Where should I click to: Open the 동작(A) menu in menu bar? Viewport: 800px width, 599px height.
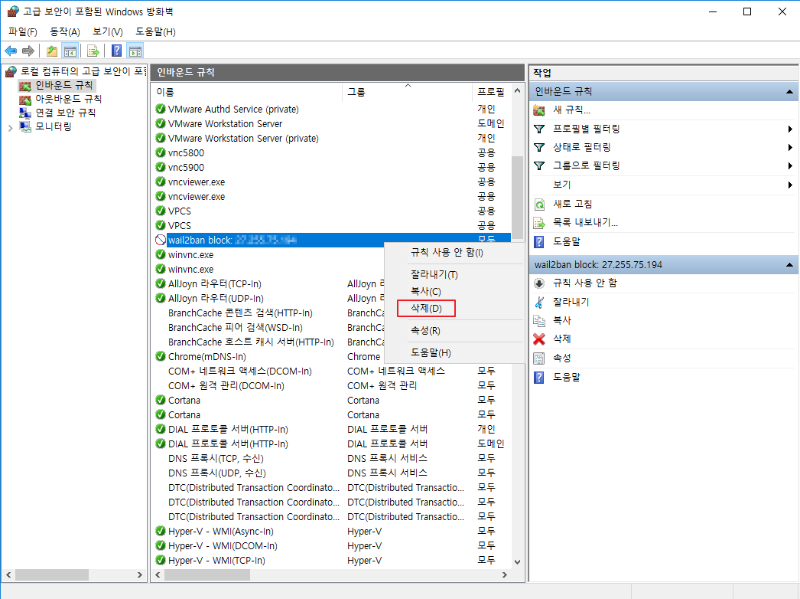click(x=65, y=32)
